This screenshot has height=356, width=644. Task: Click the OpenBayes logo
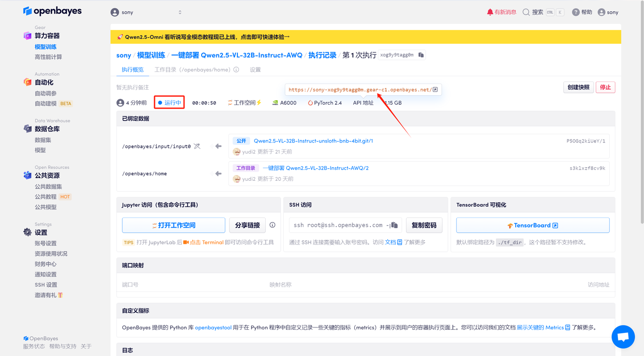coord(52,11)
